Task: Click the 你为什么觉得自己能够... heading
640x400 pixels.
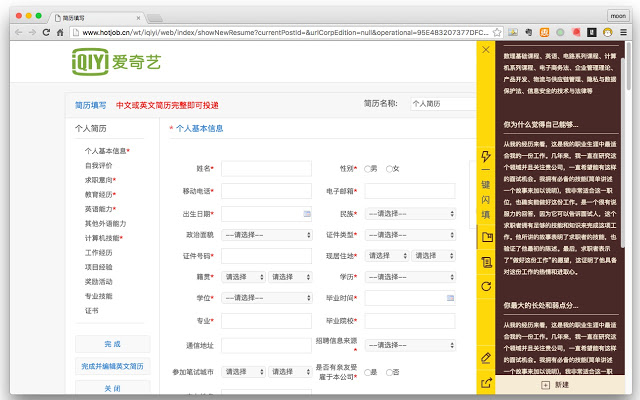Action: [540, 124]
